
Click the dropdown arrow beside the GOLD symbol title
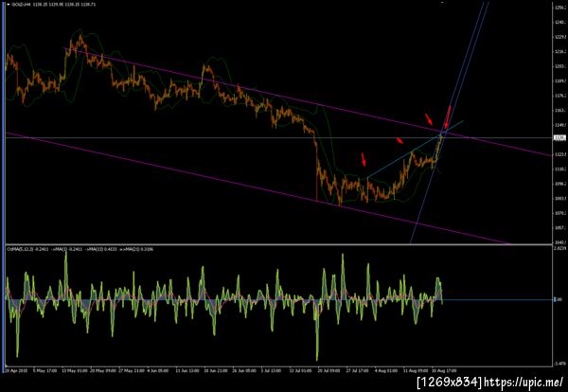(9, 5)
